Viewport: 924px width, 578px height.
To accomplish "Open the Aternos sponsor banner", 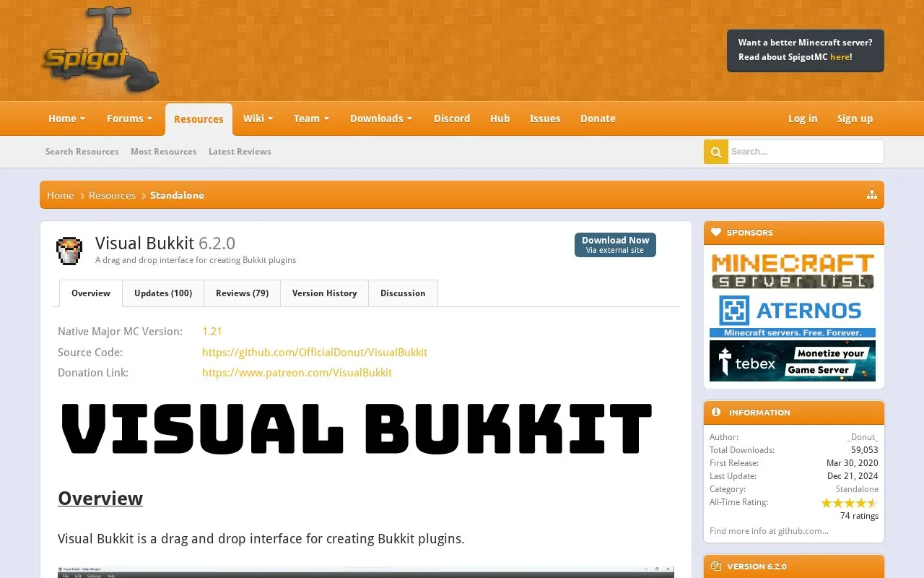I will (793, 316).
